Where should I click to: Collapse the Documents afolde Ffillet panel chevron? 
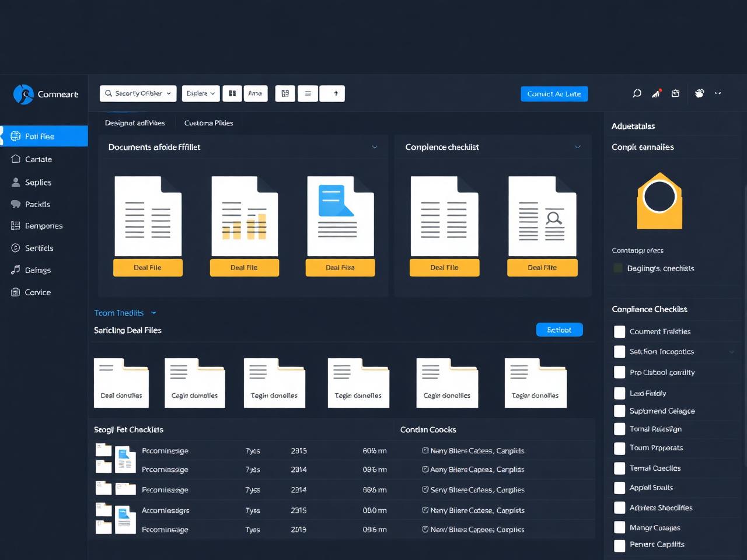[x=375, y=147]
